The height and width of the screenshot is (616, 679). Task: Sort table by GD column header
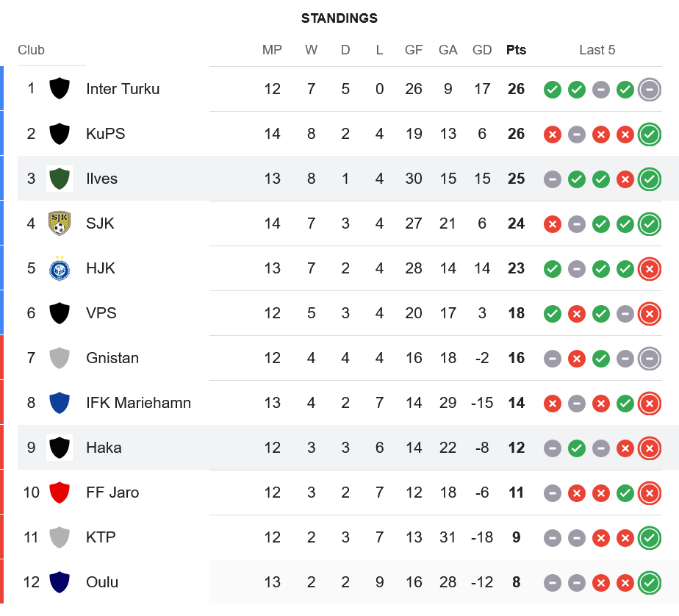coord(482,50)
